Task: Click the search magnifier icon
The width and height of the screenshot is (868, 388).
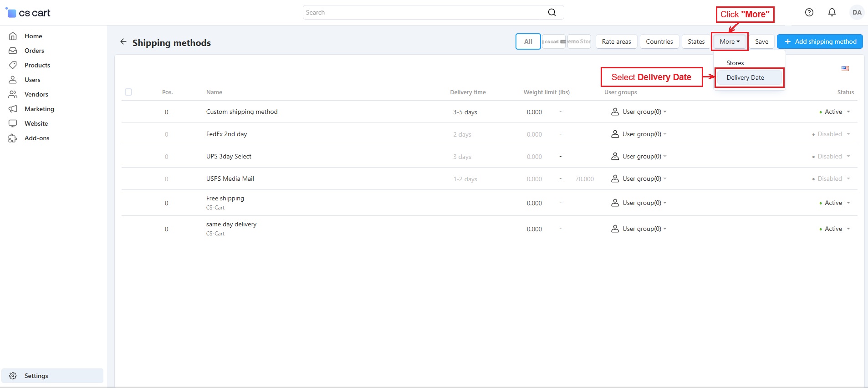Action: pyautogui.click(x=552, y=12)
